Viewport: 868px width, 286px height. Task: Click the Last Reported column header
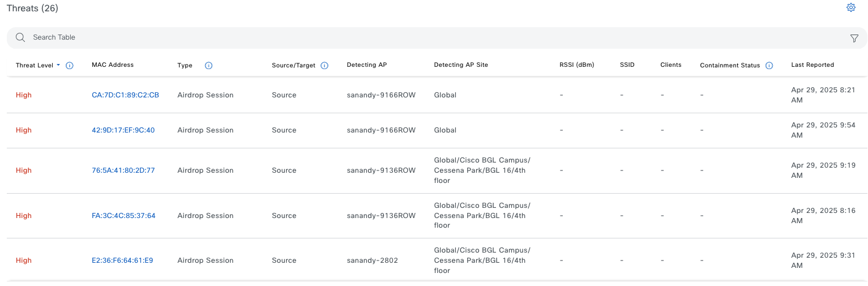(x=812, y=65)
